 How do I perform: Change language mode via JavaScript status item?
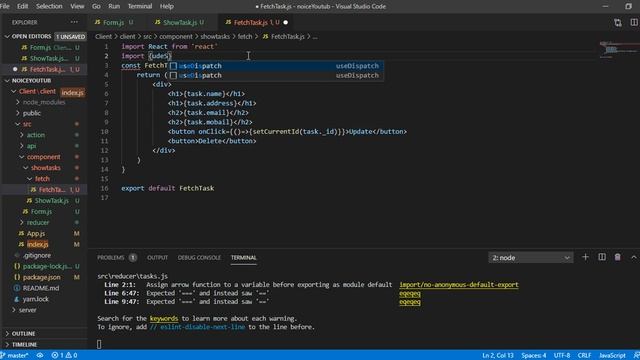click(612, 355)
